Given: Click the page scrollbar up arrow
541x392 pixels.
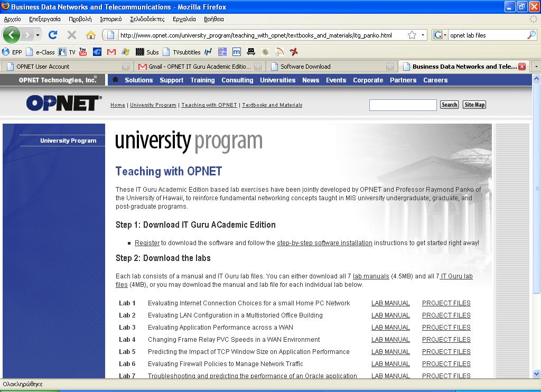Looking at the screenshot, I should click(536, 79).
